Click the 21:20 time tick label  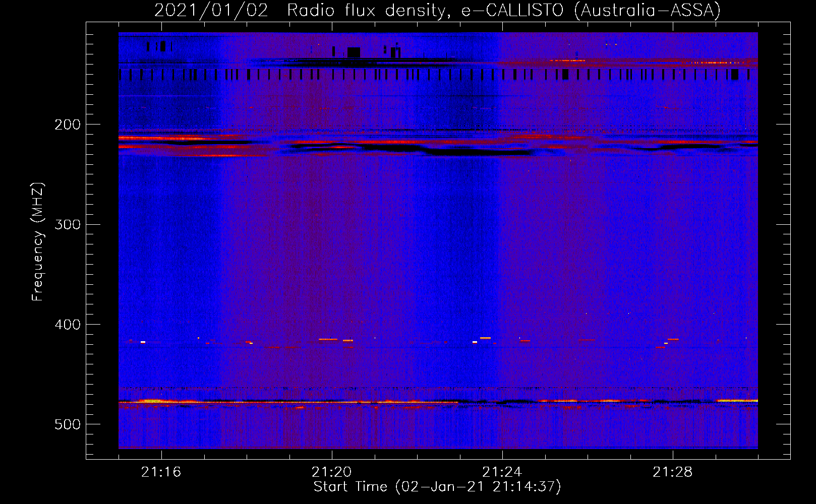pos(332,472)
